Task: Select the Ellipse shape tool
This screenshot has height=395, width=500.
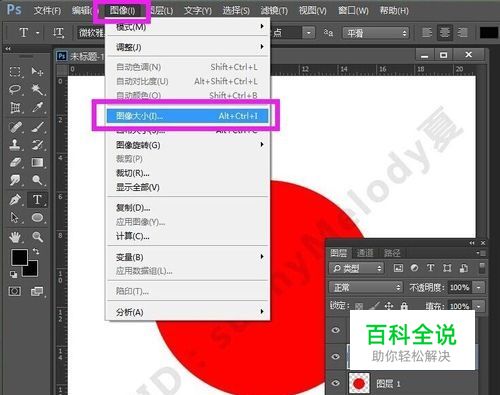Action: click(x=37, y=217)
